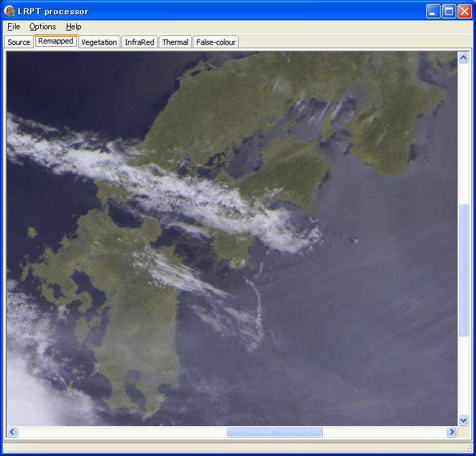Switch to the Source tab
The image size is (476, 456).
point(19,42)
